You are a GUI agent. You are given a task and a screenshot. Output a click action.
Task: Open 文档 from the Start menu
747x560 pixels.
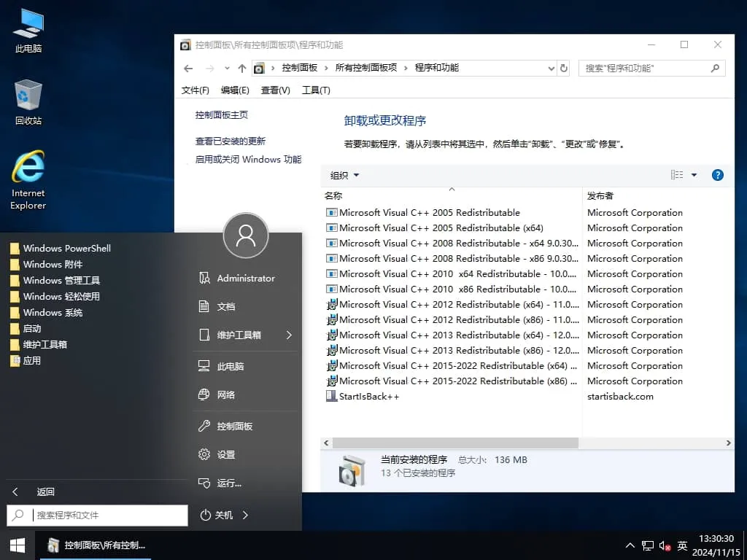tap(224, 306)
